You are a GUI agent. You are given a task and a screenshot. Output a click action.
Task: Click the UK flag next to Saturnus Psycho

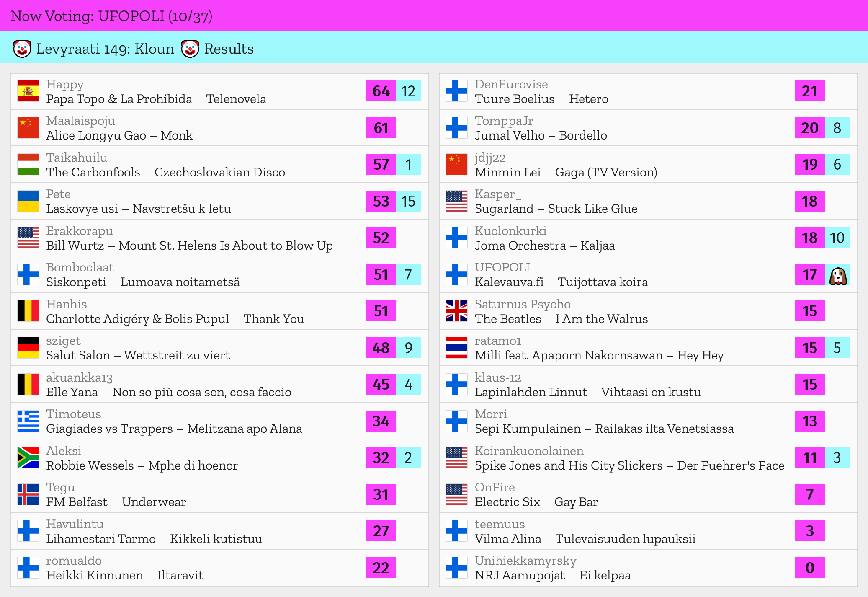click(457, 311)
